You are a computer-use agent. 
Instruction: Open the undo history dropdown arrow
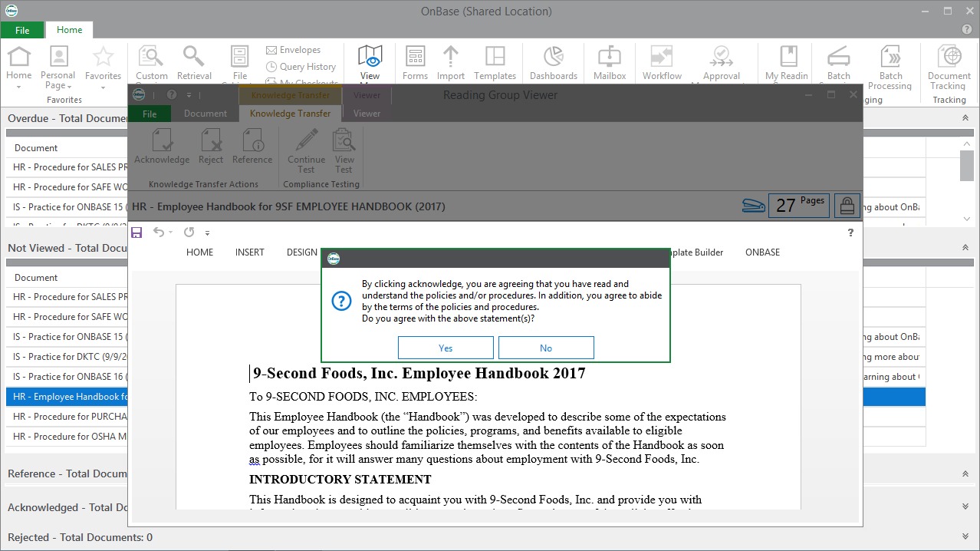(170, 233)
